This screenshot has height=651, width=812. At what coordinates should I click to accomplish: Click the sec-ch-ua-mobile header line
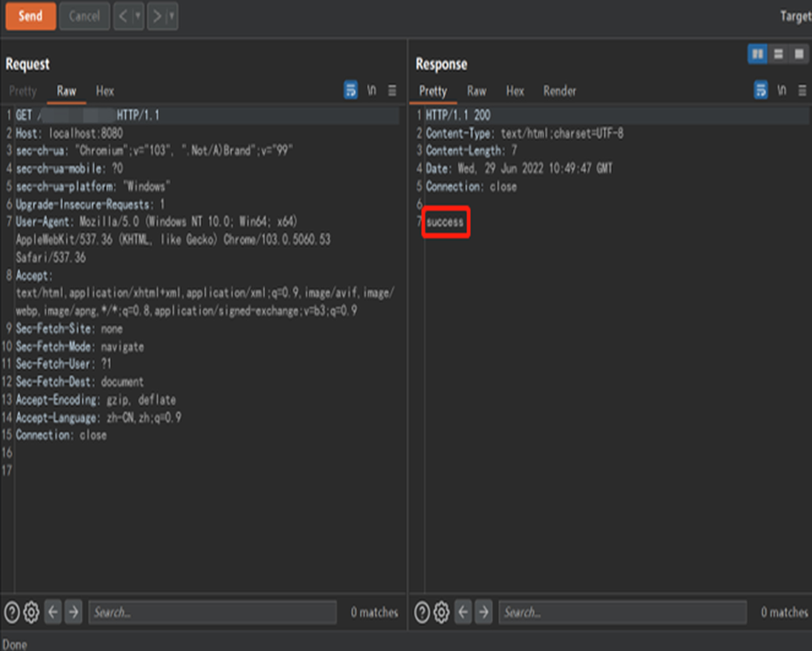click(x=69, y=168)
